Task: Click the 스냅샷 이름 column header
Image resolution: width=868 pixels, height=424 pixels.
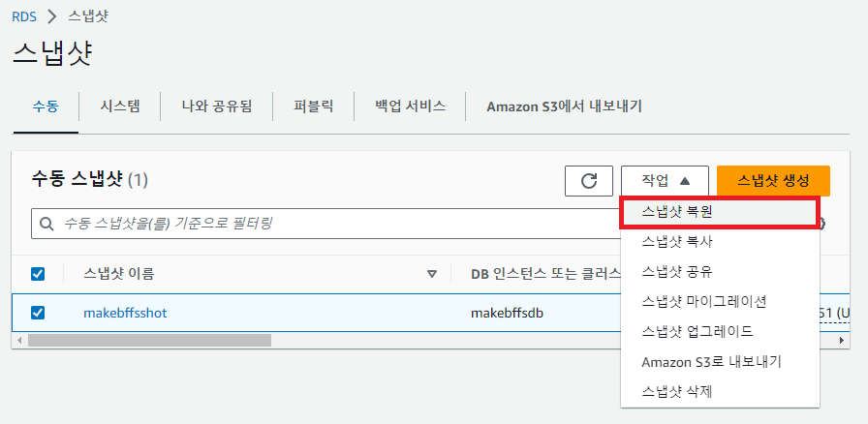Action: [x=119, y=273]
